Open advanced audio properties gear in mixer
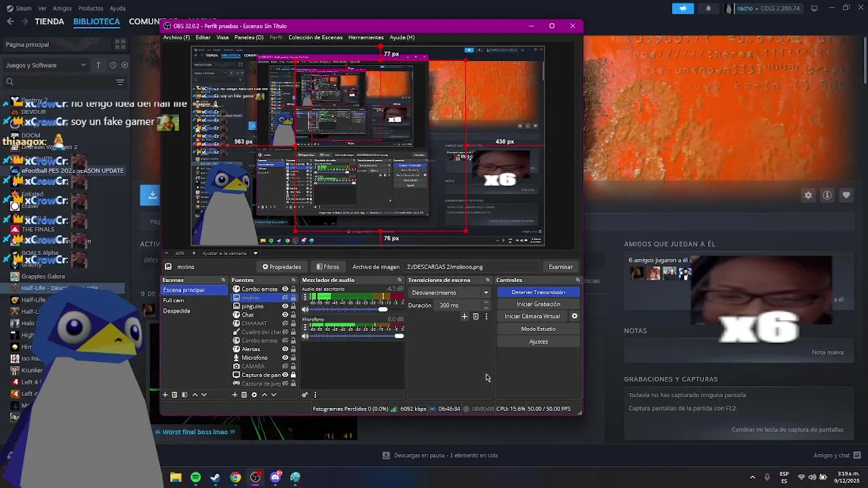 [304, 394]
